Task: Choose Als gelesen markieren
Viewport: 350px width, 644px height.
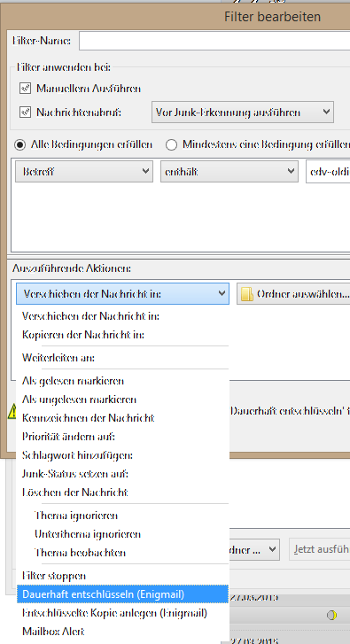Action: pos(123,381)
